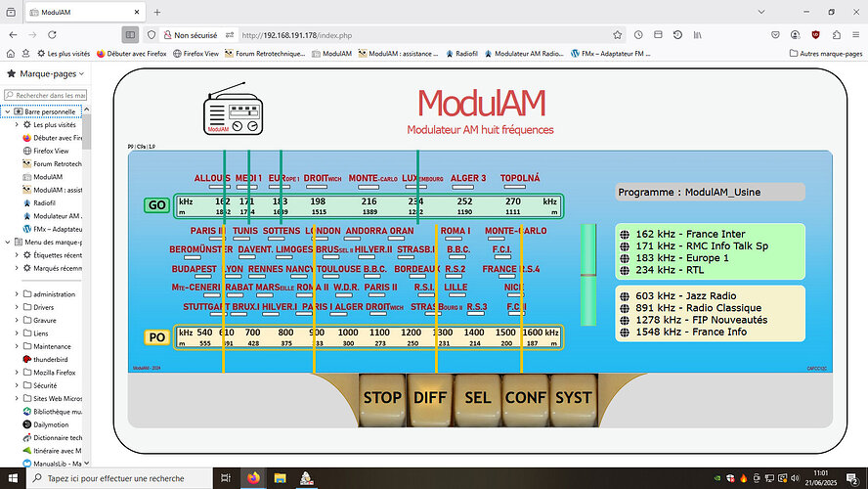Click the volume speaker tray icon
This screenshot has width=868, height=489.
(796, 478)
